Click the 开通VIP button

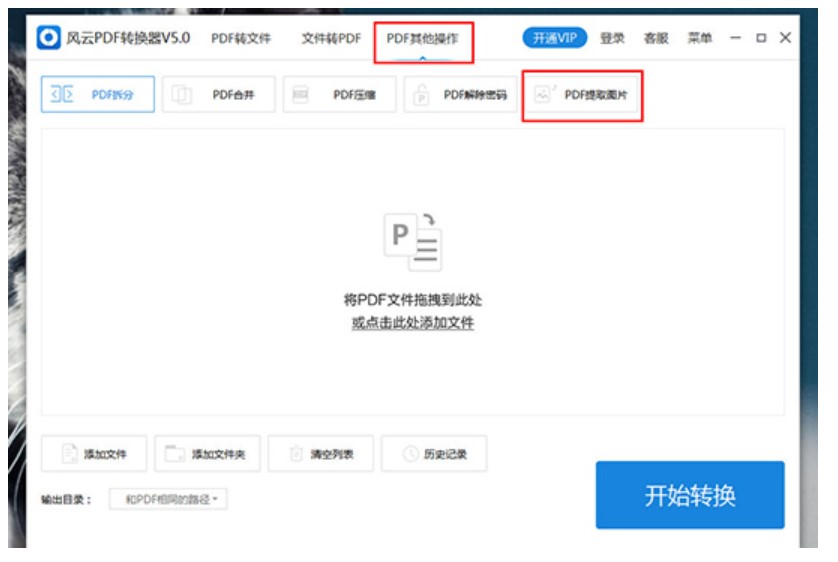coord(555,38)
